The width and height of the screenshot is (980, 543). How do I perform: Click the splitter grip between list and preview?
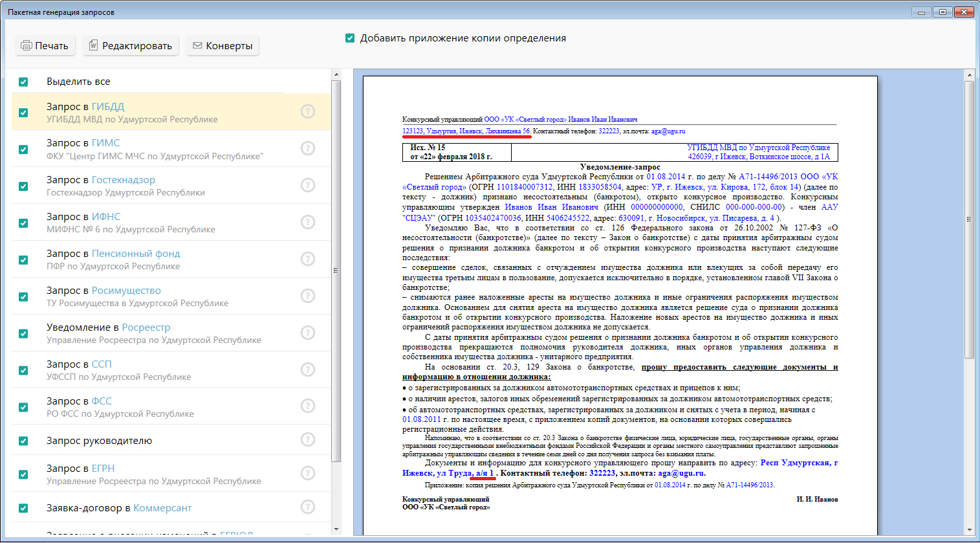coord(336,271)
